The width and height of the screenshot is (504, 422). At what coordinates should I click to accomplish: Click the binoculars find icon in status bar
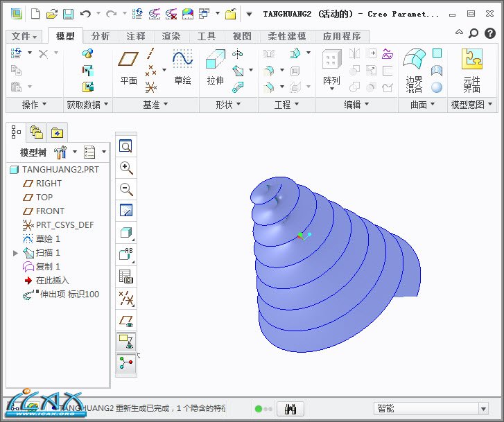(x=291, y=409)
